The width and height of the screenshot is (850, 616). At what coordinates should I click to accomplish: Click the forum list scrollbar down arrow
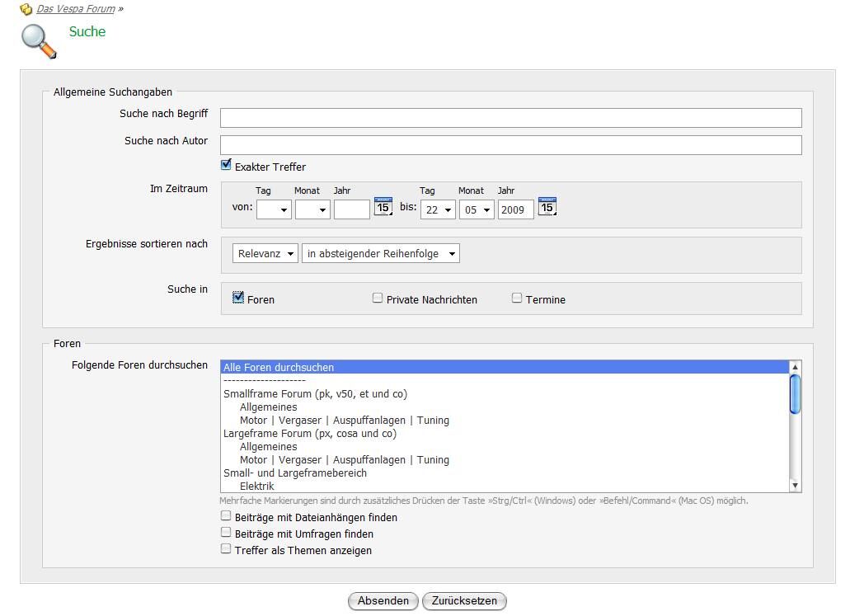[x=795, y=486]
